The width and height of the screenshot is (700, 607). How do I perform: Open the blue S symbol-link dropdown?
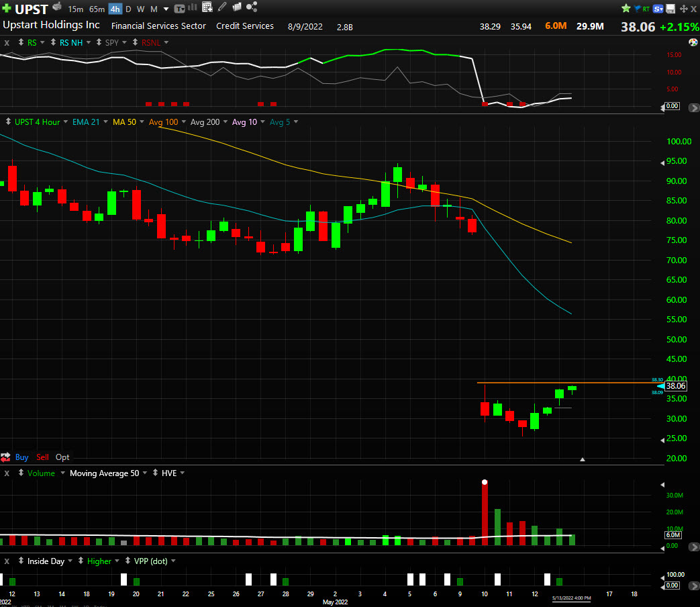[658, 9]
